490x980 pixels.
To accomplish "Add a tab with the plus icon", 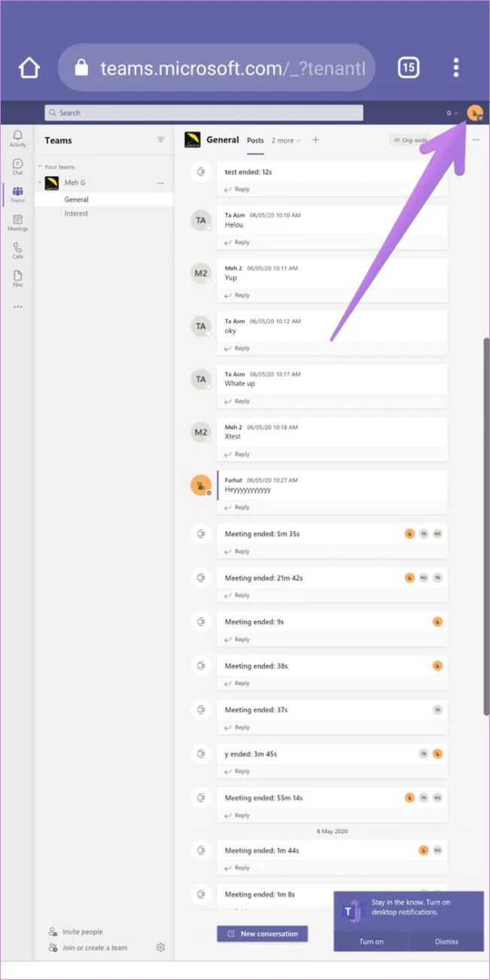I will tap(316, 140).
